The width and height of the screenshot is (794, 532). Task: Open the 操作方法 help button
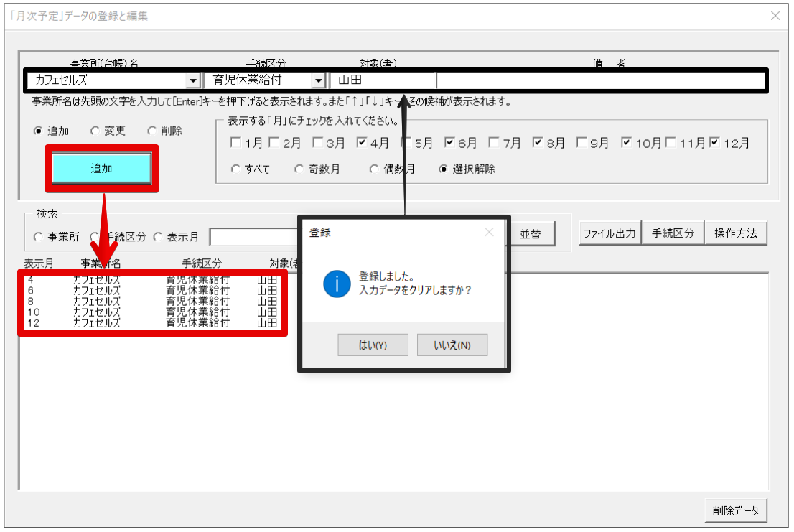pos(736,233)
